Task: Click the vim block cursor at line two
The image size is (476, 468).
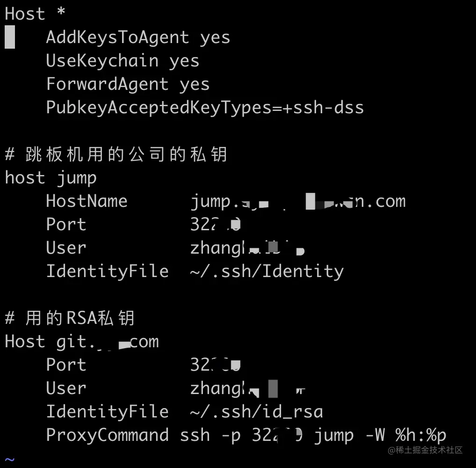Action: coord(10,37)
